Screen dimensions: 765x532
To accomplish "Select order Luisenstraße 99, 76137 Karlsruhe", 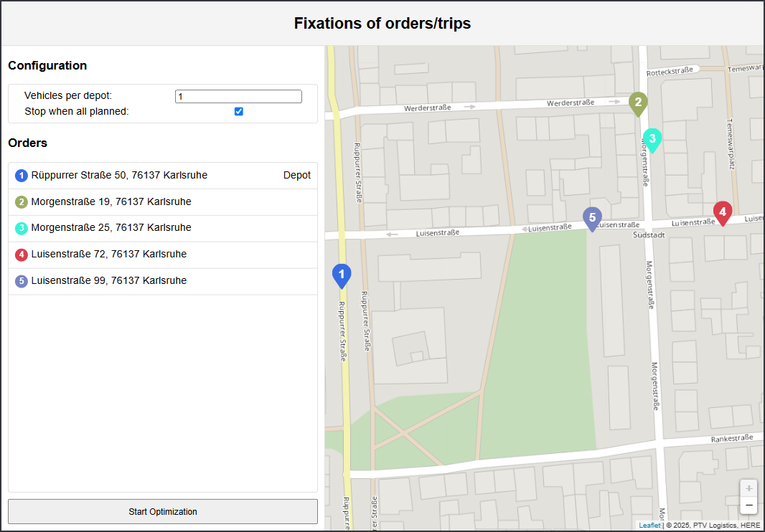I will click(163, 281).
